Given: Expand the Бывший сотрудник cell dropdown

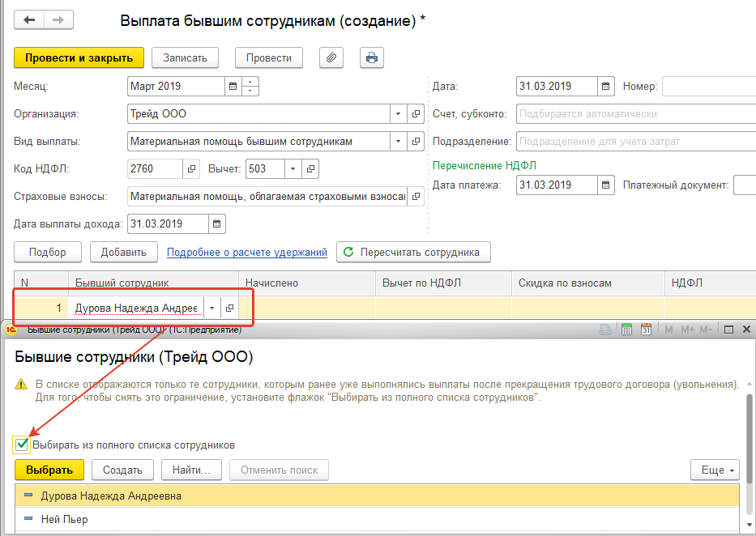Looking at the screenshot, I should pyautogui.click(x=211, y=308).
